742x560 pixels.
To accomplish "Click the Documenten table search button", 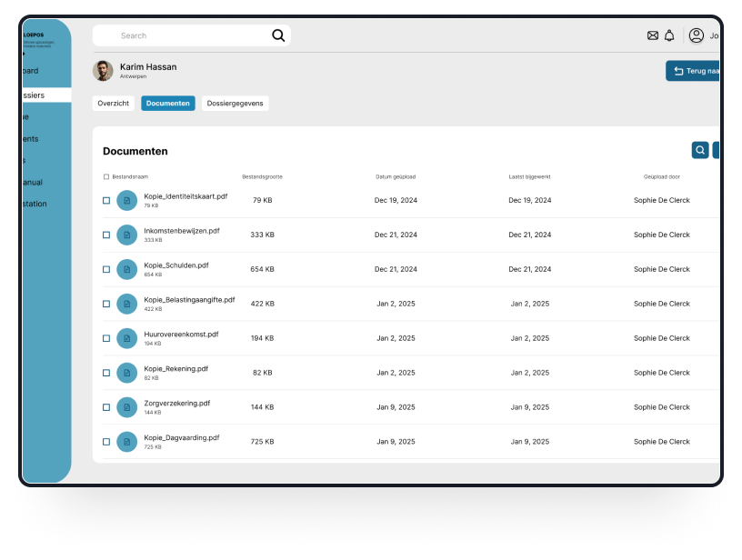I will click(700, 150).
